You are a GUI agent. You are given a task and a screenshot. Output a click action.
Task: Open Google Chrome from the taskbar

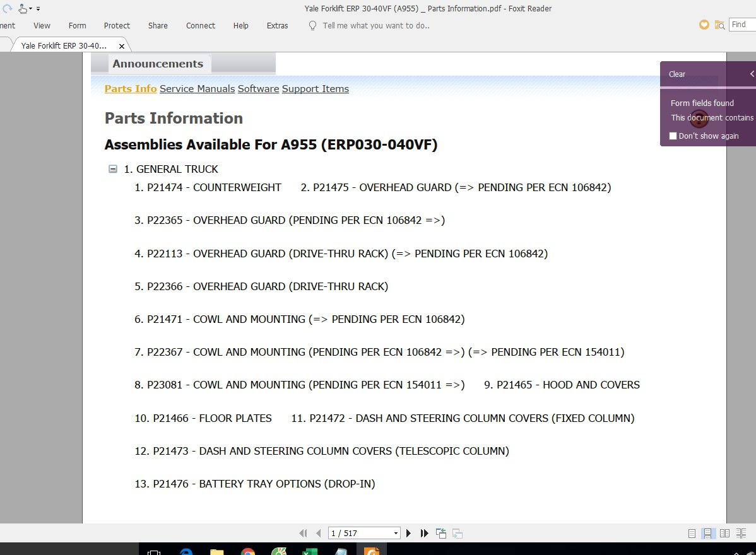click(x=248, y=552)
